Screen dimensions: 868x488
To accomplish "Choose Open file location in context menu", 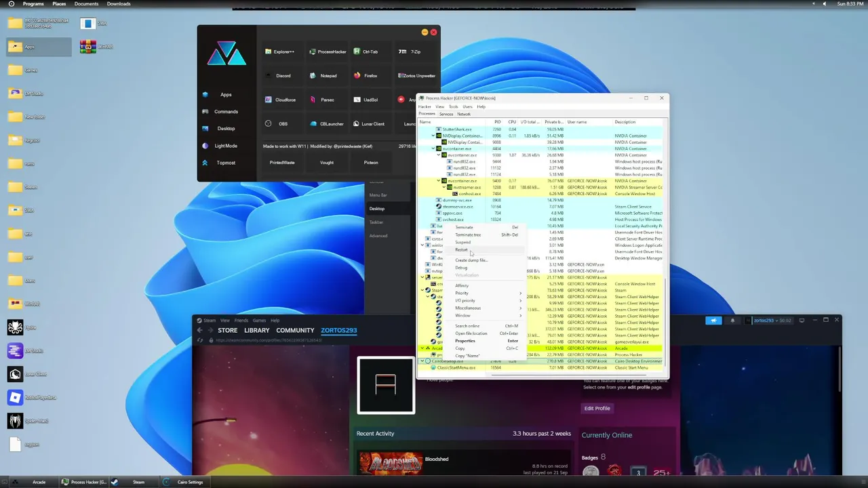I will 487,333.
